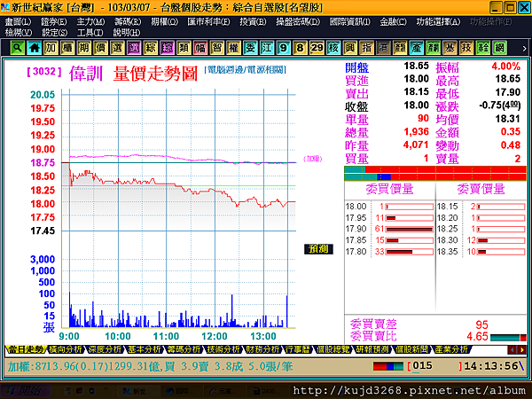Image resolution: width=532 pixels, height=399 pixels.
Task: Focus the 015 code input field
Action: coord(434,366)
